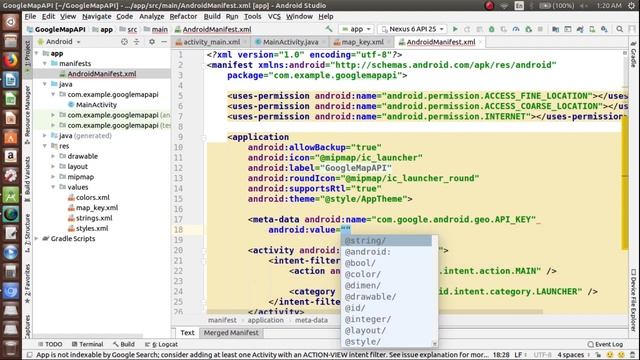Open the File menu
640x360 pixels.
[x=30, y=16]
